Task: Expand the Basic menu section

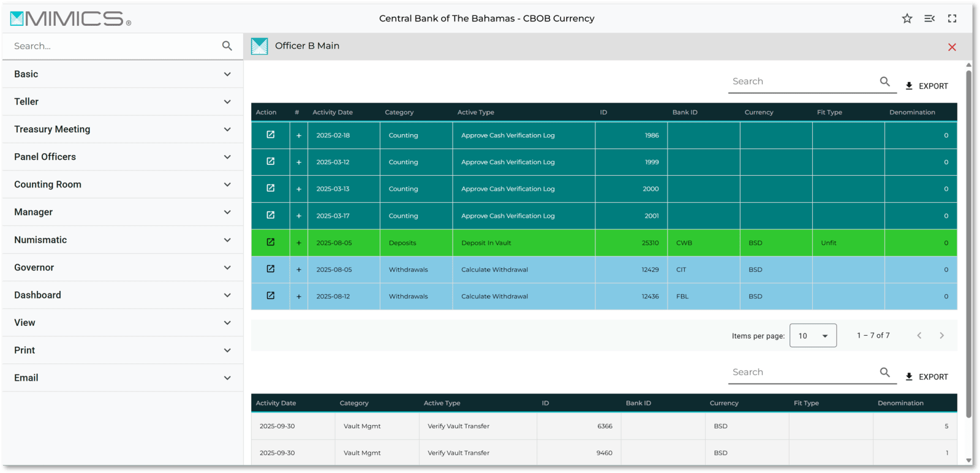Action: click(x=123, y=74)
